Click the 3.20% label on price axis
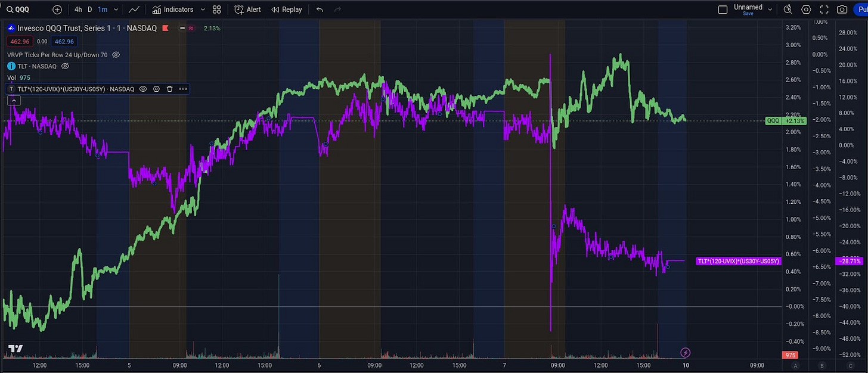The height and width of the screenshot is (373, 868). tap(793, 27)
